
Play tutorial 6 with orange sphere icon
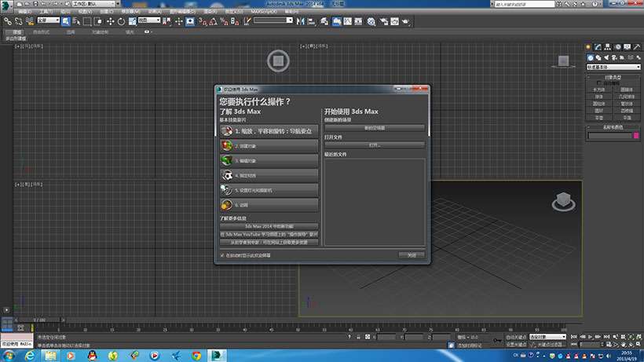(269, 205)
